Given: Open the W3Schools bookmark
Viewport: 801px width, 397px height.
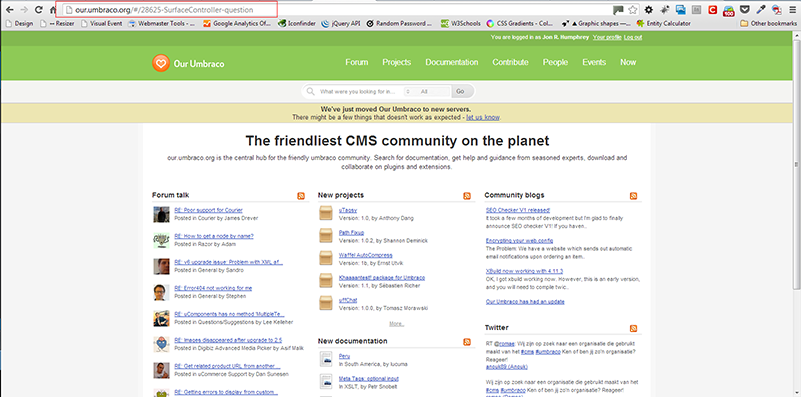Looking at the screenshot, I should 462,23.
